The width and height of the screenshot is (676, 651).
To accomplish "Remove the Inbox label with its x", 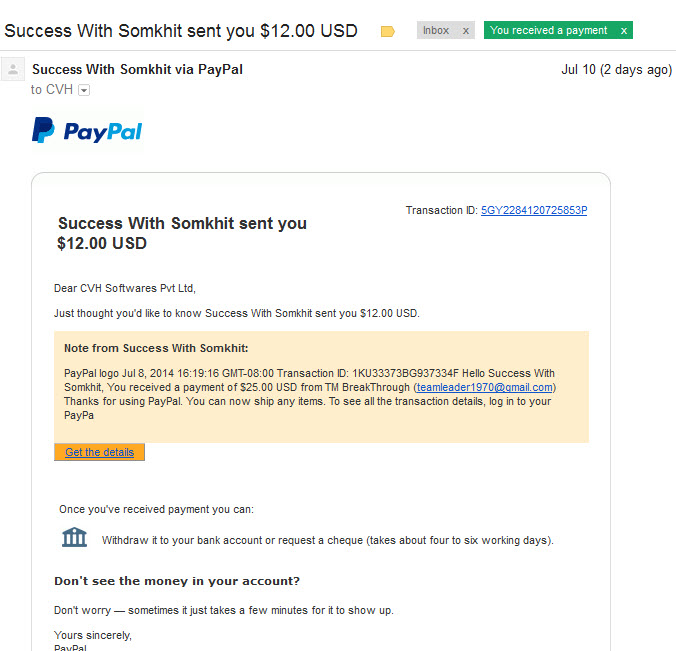I will pyautogui.click(x=466, y=31).
